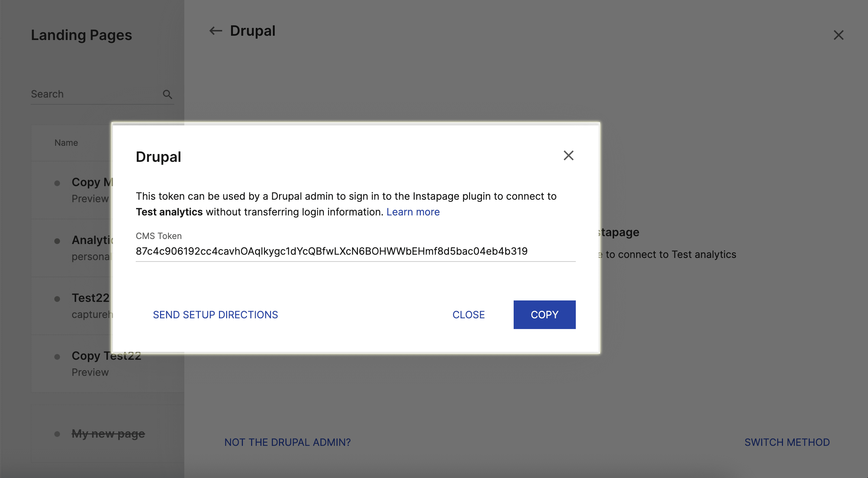Screen dimensions: 868x478
Task: Click SWITCH METHOD at the bottom right
Action: pos(787,442)
